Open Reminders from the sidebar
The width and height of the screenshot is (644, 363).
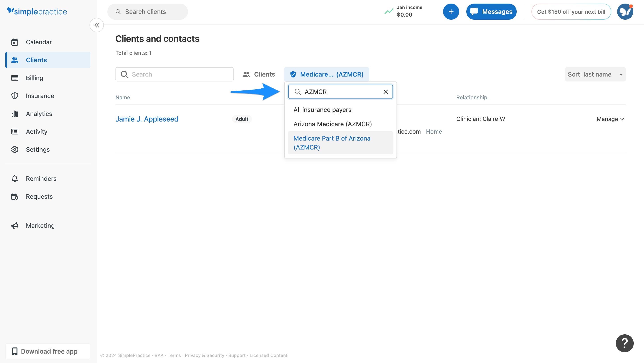point(41,179)
